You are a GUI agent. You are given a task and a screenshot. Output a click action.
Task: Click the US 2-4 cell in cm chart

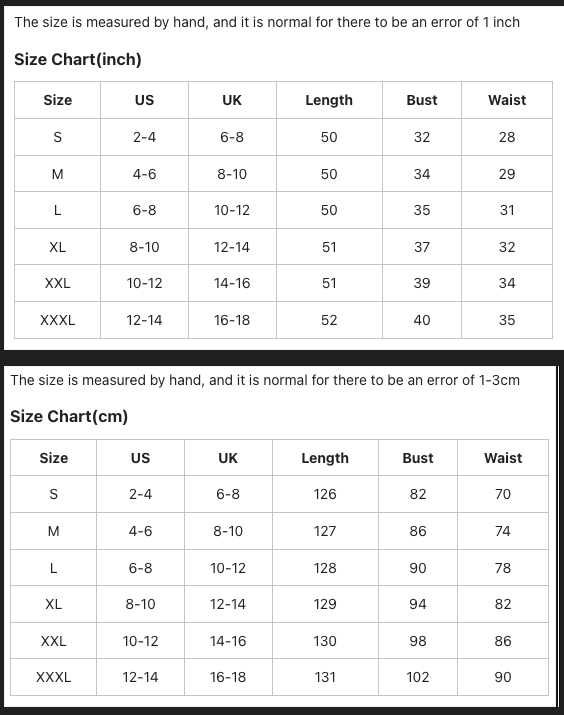(x=140, y=494)
